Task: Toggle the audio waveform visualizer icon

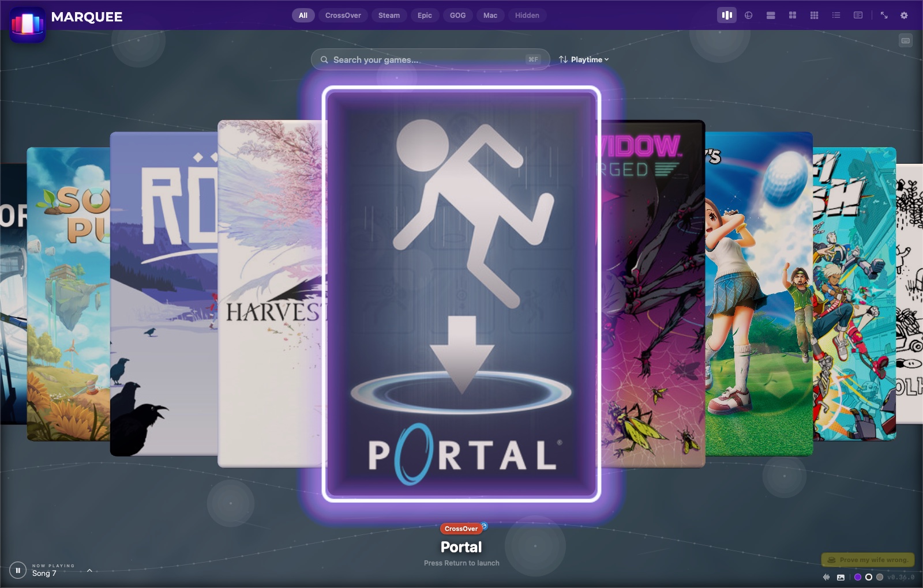Action: (x=826, y=577)
